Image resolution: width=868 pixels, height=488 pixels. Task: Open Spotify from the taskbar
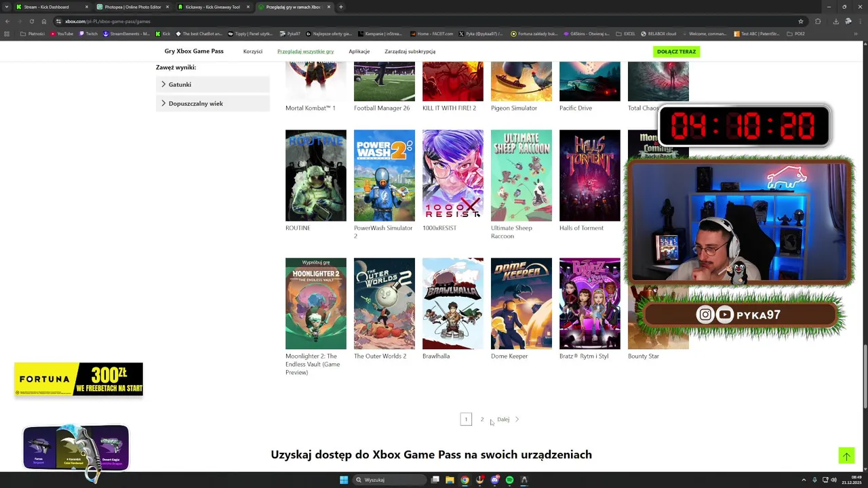509,480
